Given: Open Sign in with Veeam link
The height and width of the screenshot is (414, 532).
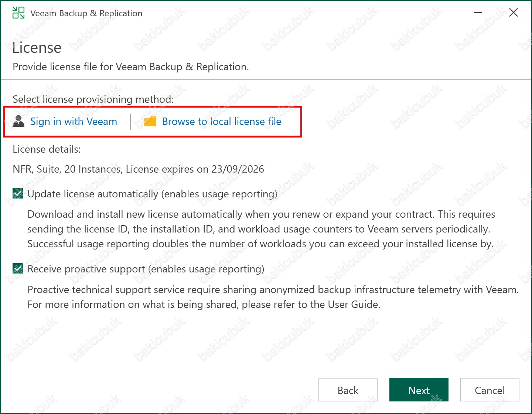Looking at the screenshot, I should pos(74,121).
